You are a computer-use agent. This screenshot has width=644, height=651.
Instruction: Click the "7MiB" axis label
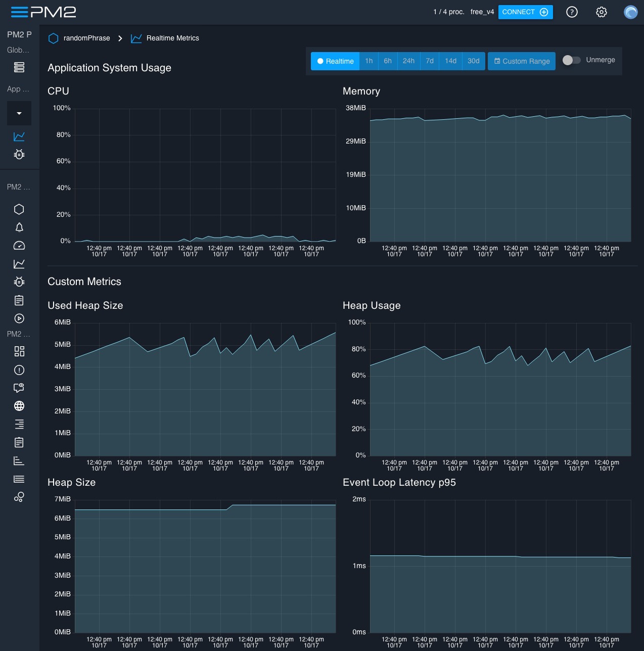click(63, 499)
